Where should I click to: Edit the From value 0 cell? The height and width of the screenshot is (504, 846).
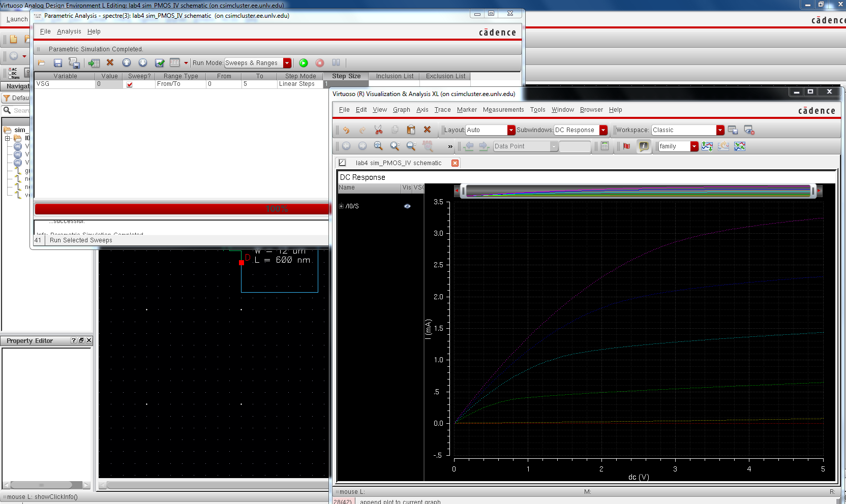point(224,84)
